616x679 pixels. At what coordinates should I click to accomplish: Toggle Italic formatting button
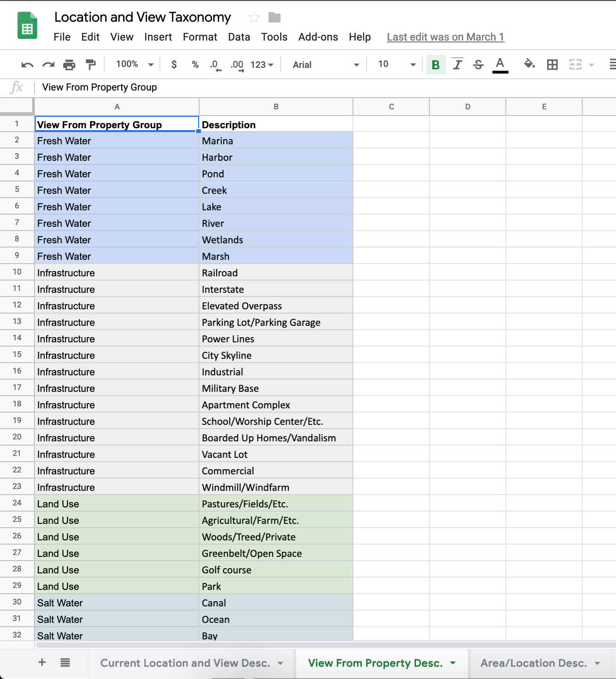coord(457,65)
